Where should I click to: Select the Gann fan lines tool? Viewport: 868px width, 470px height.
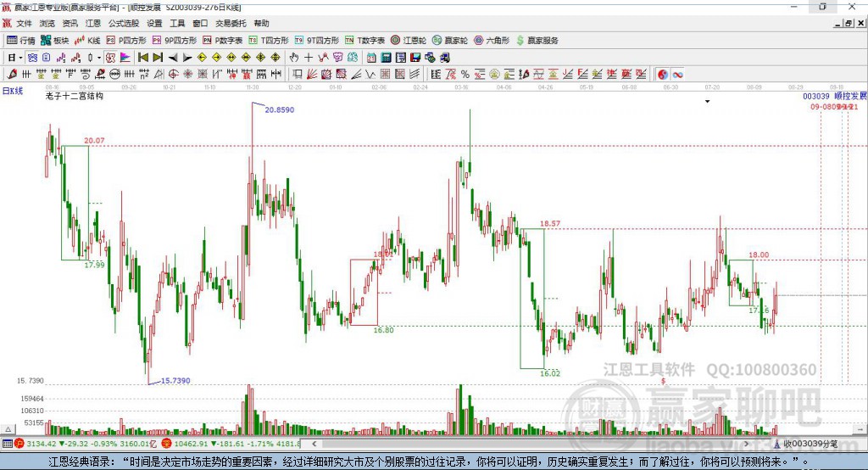[x=312, y=75]
